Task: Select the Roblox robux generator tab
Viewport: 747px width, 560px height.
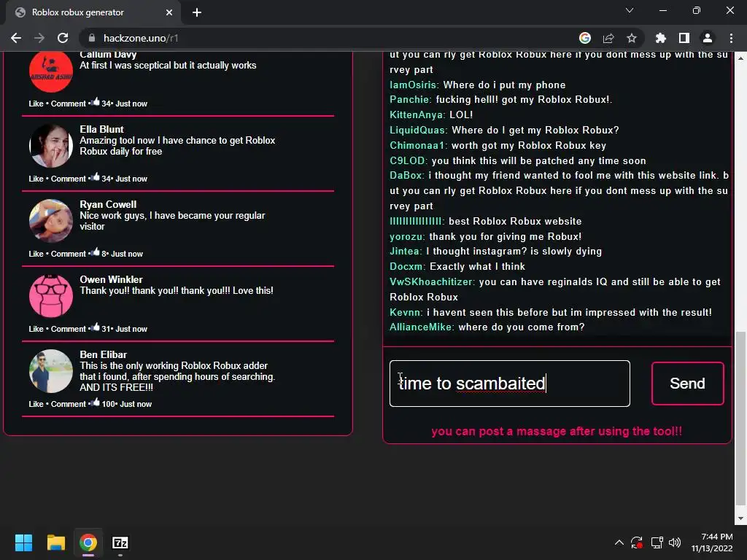Action: coord(93,12)
